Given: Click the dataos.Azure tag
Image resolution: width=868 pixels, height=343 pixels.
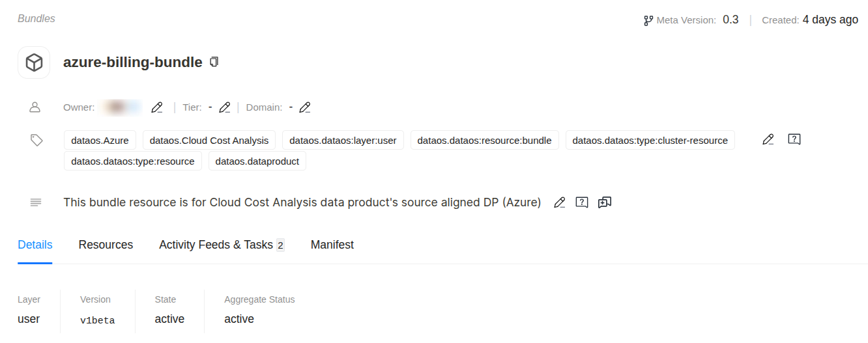Looking at the screenshot, I should pyautogui.click(x=100, y=141).
